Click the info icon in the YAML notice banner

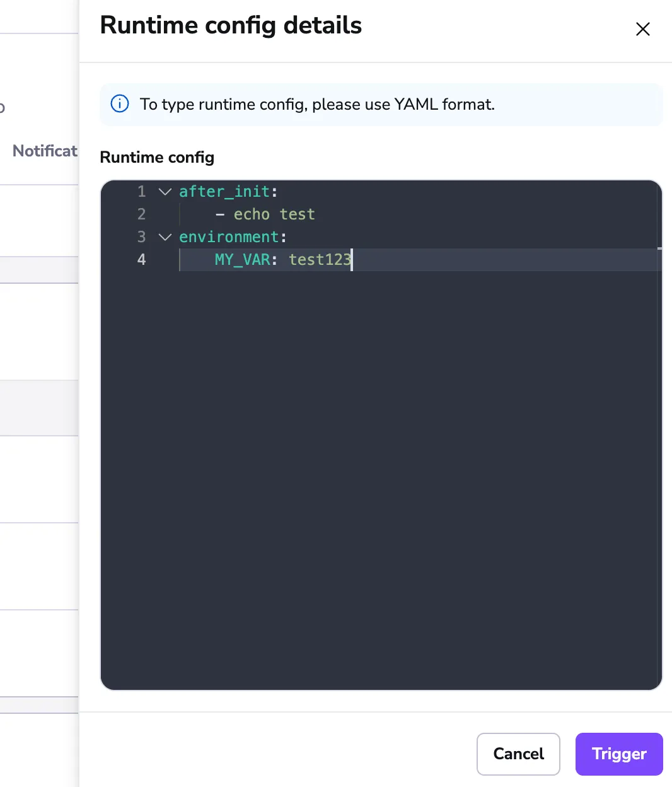click(x=119, y=104)
